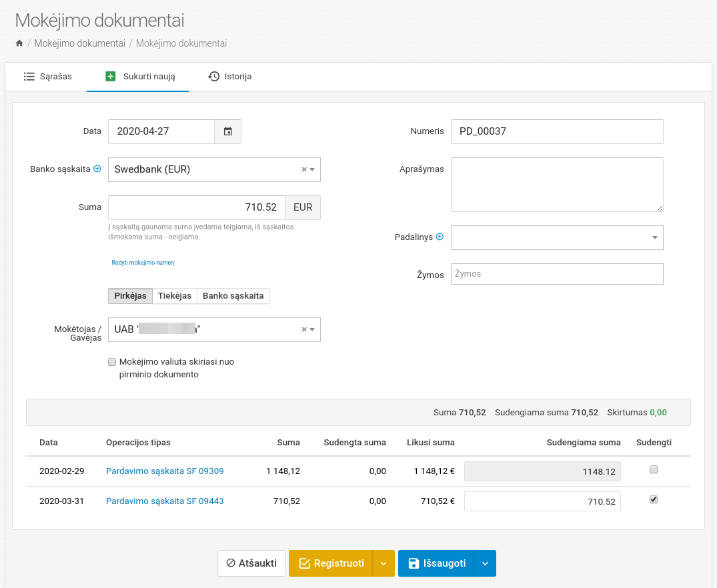Click Rodyti mokėjimo numerį link

click(143, 263)
